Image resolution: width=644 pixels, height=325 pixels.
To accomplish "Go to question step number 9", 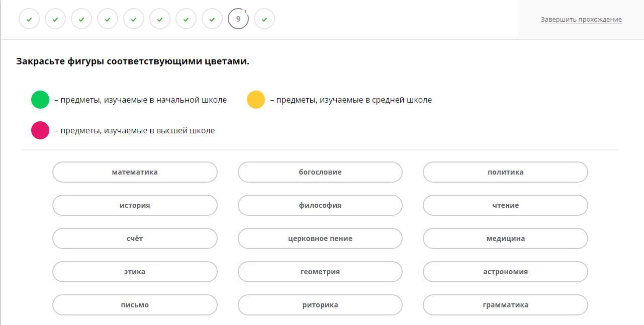I will (238, 19).
